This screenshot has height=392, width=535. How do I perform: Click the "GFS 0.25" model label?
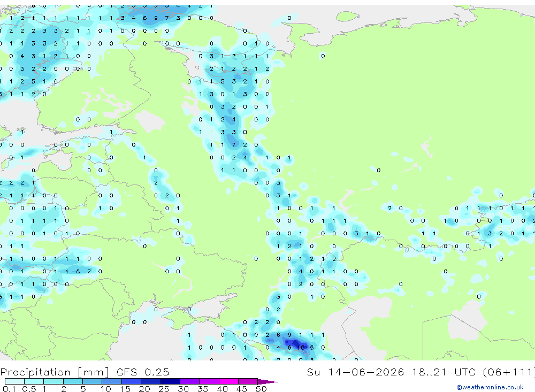coord(143,372)
